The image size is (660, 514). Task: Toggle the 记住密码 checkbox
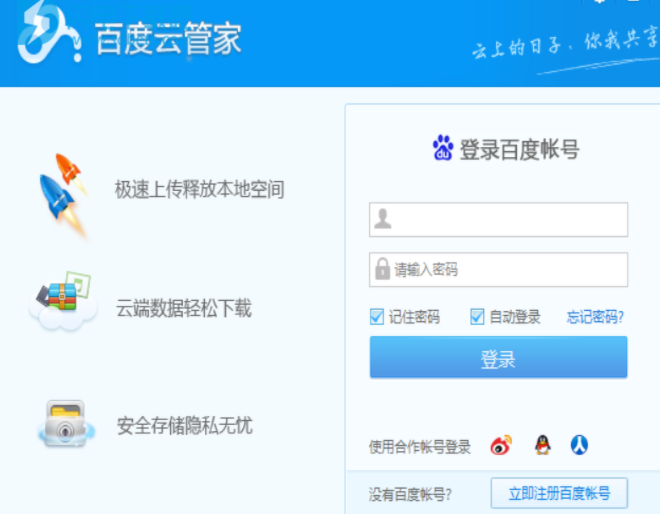[x=377, y=317]
